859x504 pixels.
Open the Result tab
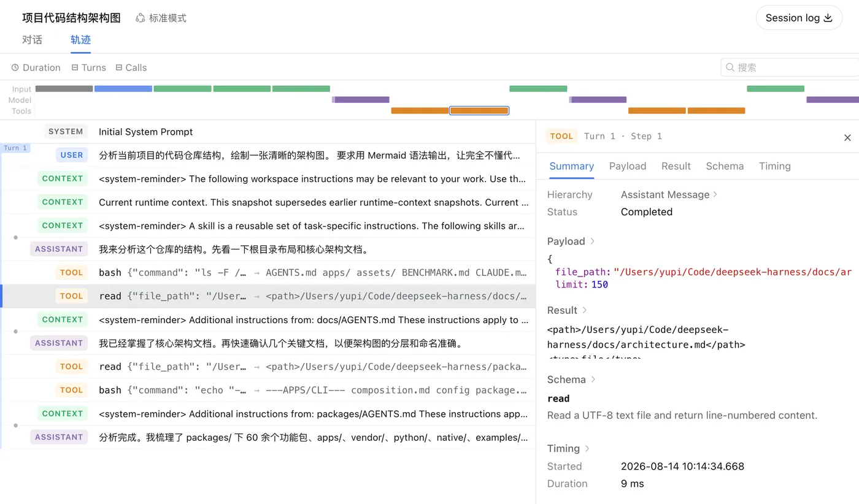pos(676,166)
